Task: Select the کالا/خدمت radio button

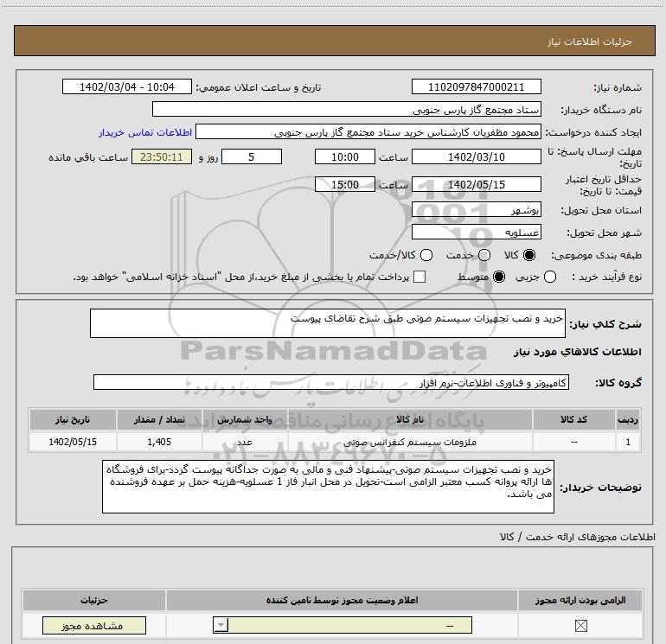Action: 426,255
